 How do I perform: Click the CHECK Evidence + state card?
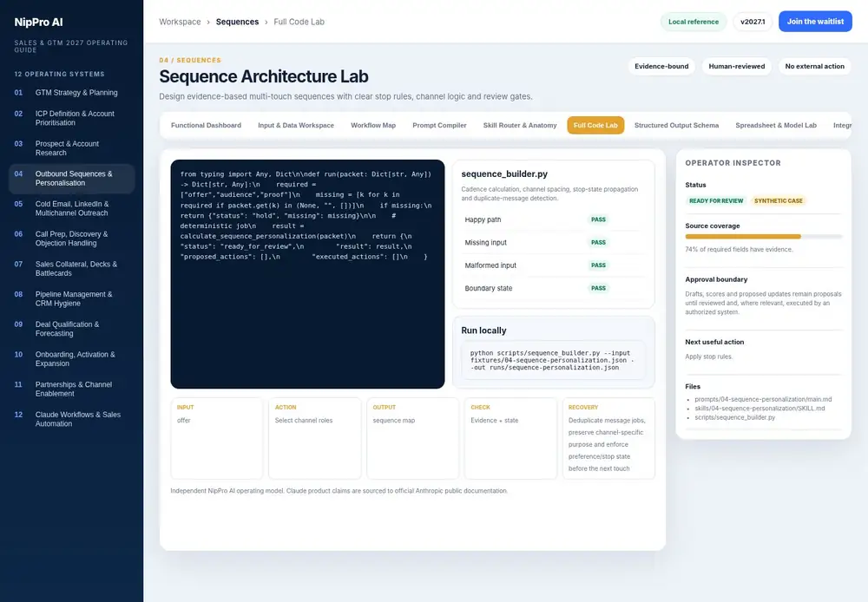[511, 438]
